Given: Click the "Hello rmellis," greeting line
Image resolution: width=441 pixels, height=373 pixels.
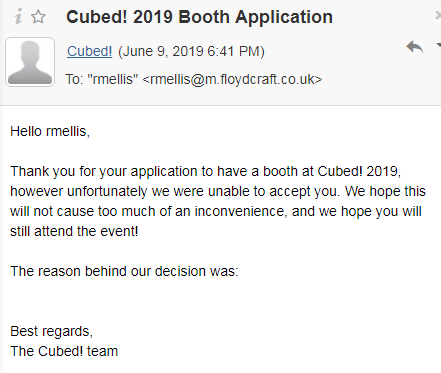Looking at the screenshot, I should (x=50, y=131).
